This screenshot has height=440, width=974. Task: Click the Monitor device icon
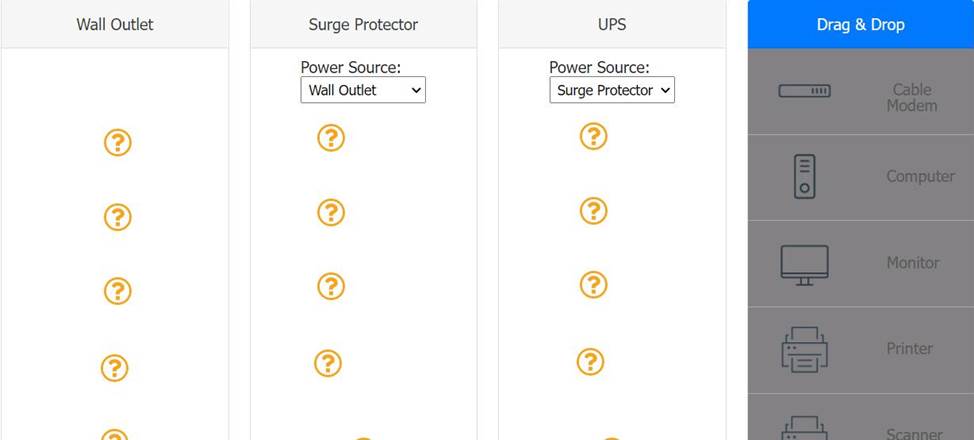[x=804, y=264]
